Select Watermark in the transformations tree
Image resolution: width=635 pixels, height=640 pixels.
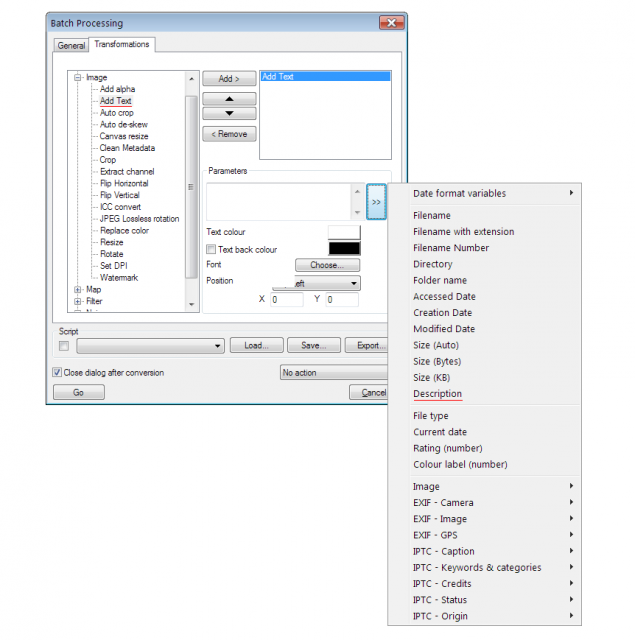click(119, 278)
